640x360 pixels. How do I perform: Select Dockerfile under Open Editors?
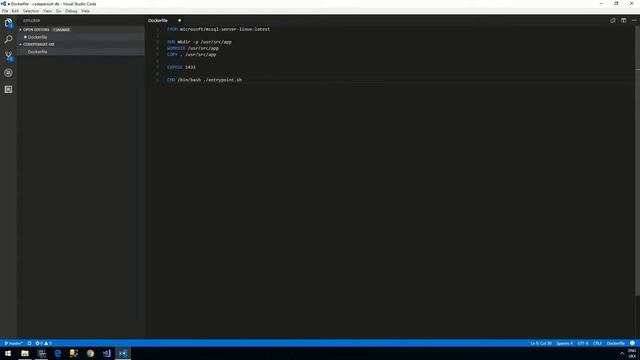pyautogui.click(x=81, y=37)
